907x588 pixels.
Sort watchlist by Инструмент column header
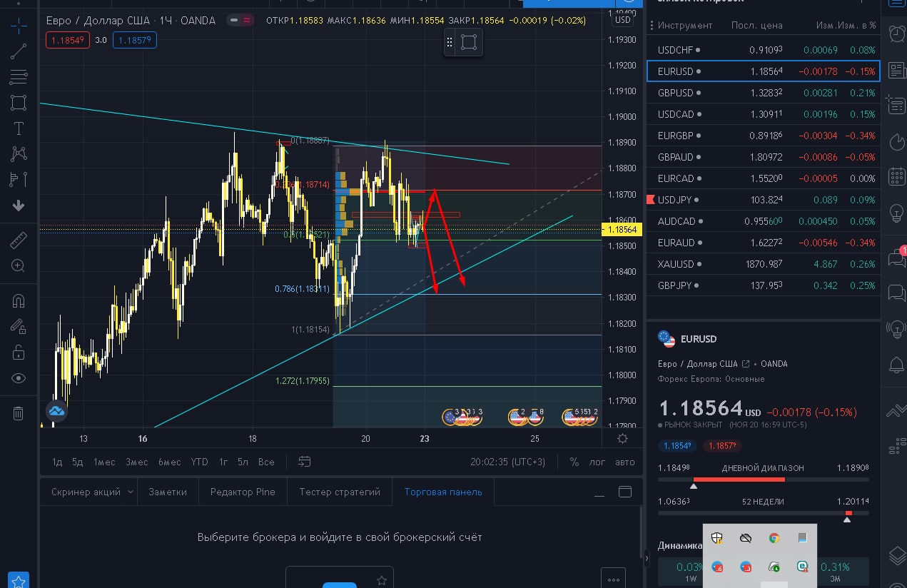[685, 25]
